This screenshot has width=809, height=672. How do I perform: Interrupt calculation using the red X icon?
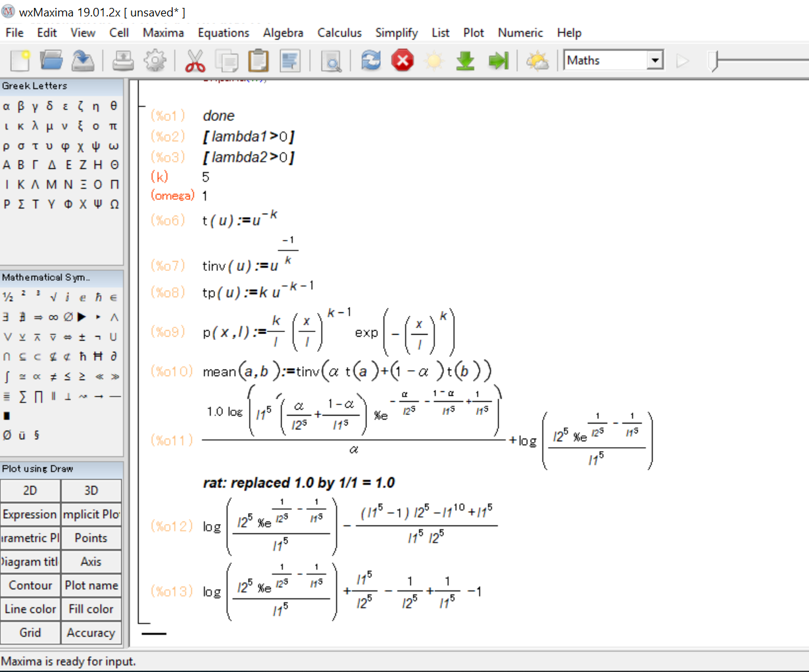(x=403, y=60)
